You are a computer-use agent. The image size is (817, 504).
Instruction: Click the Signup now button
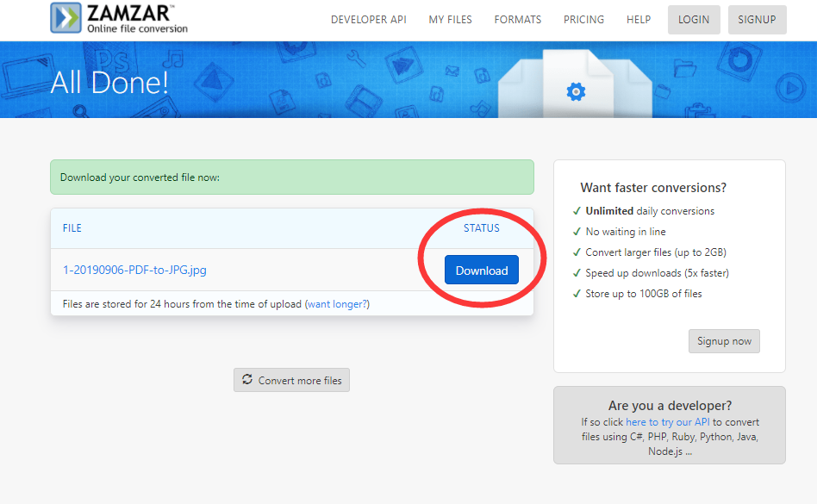tap(724, 341)
